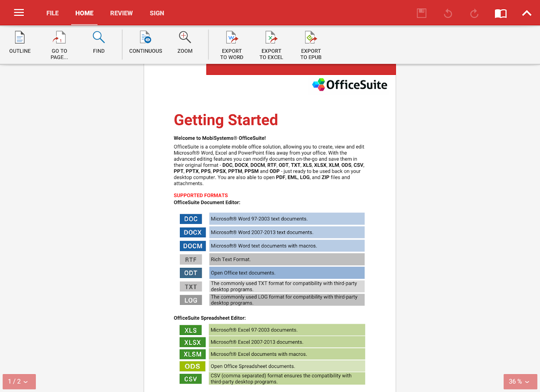Open reading mode book icon
This screenshot has width=540, height=392.
[x=500, y=14]
